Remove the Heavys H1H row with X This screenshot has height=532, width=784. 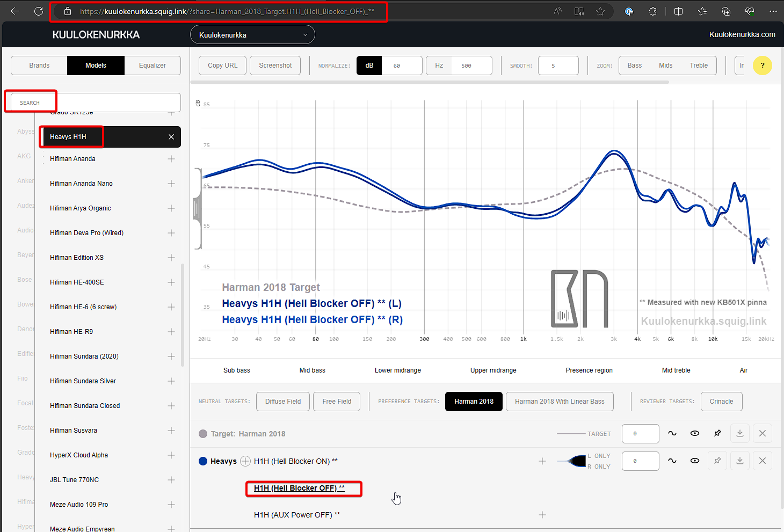763,461
